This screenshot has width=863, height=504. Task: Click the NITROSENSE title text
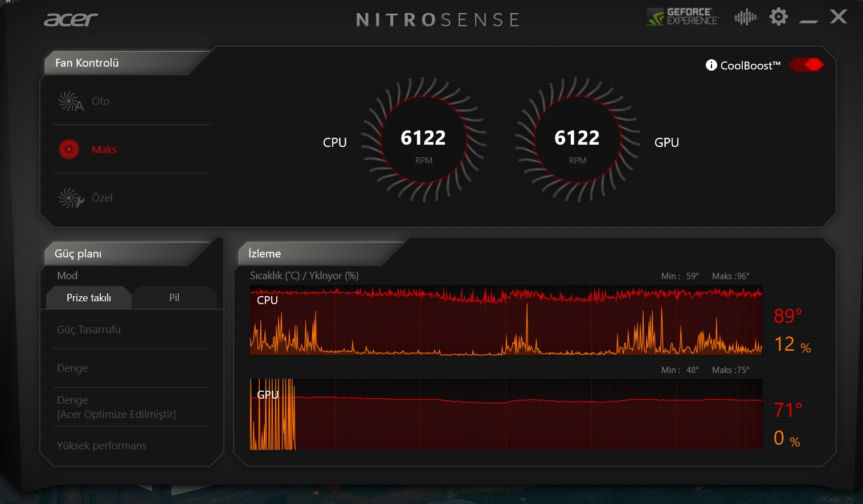click(437, 20)
